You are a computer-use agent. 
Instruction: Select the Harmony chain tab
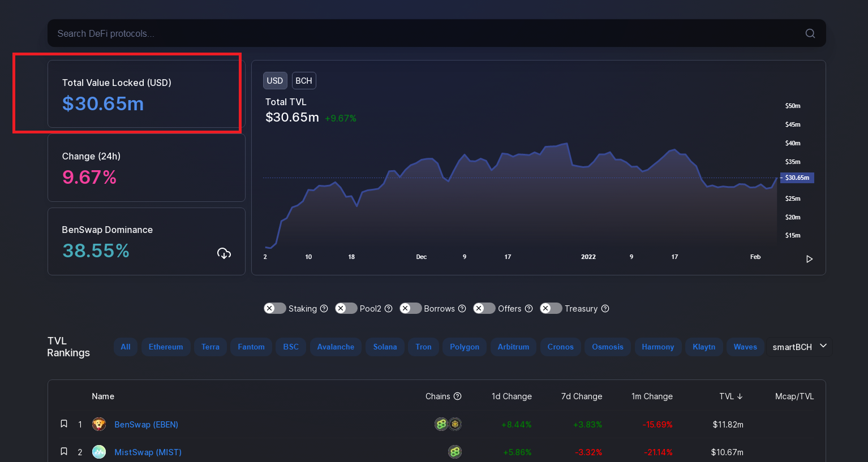pos(658,347)
